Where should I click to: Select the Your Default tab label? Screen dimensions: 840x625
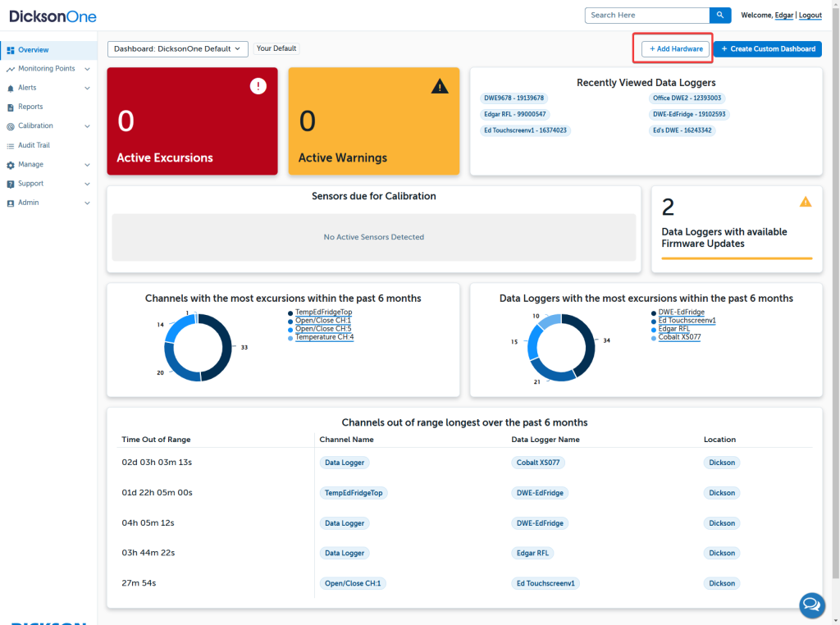(x=276, y=48)
